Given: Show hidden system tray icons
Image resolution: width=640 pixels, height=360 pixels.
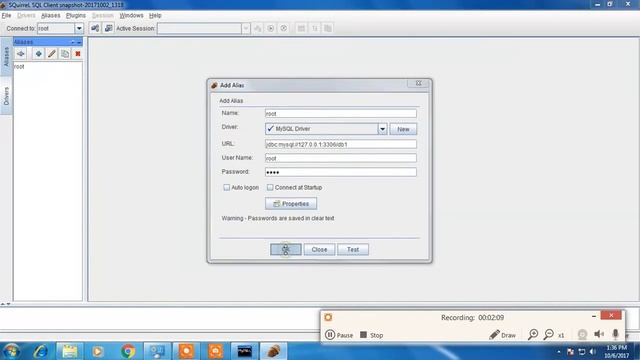Looking at the screenshot, I should click(559, 351).
